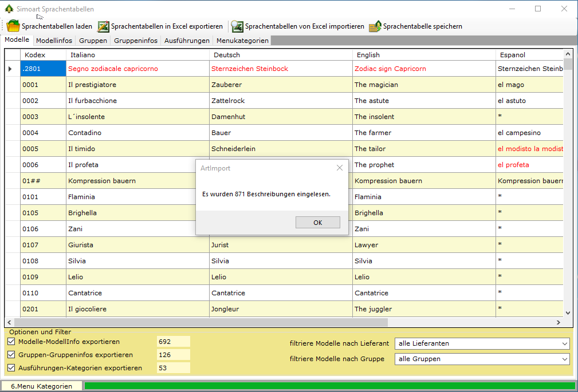Toggle Ausführungen-Kategorien exportieren checkbox
578x392 pixels.
[11, 368]
